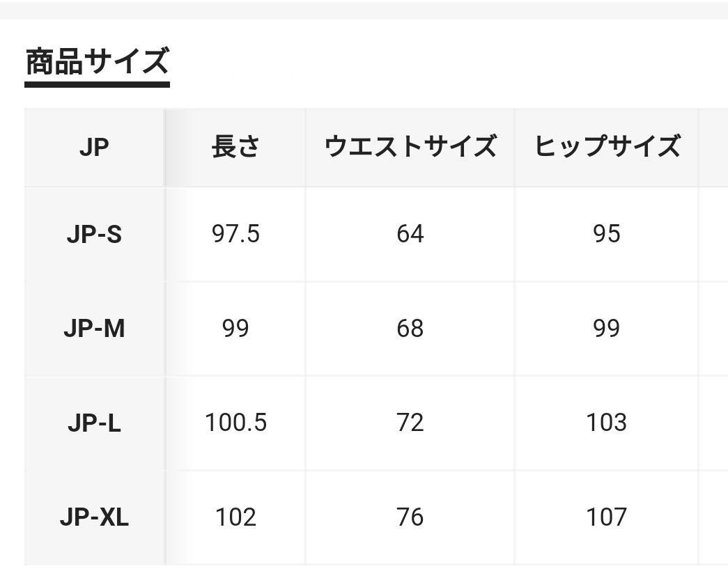Click the ヒップサイズ column header
728x580 pixels.
coord(607,148)
